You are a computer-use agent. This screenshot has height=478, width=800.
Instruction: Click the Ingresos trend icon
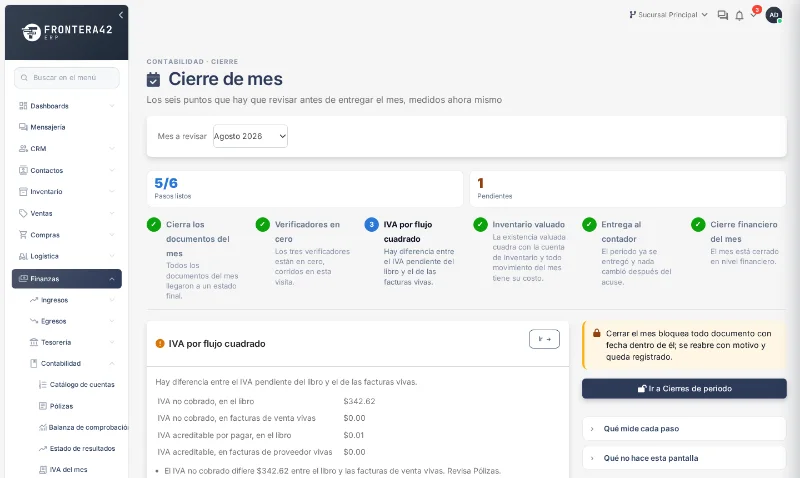(x=34, y=300)
